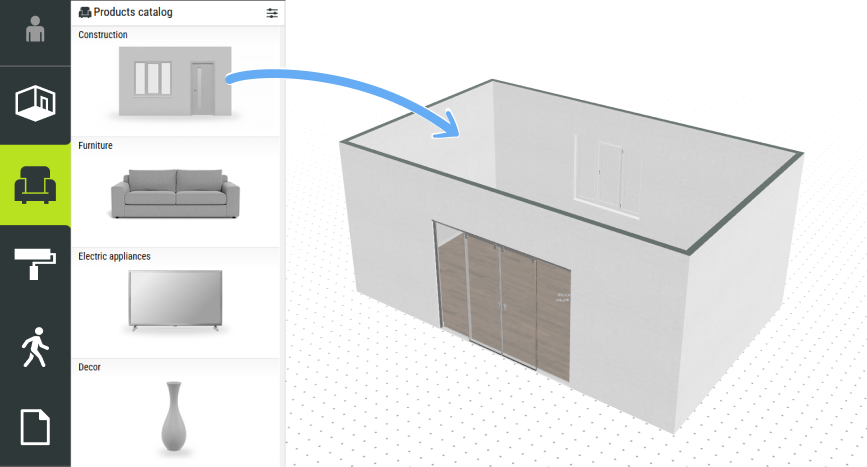Select the flat-screen TV thumbnail

pos(175,299)
